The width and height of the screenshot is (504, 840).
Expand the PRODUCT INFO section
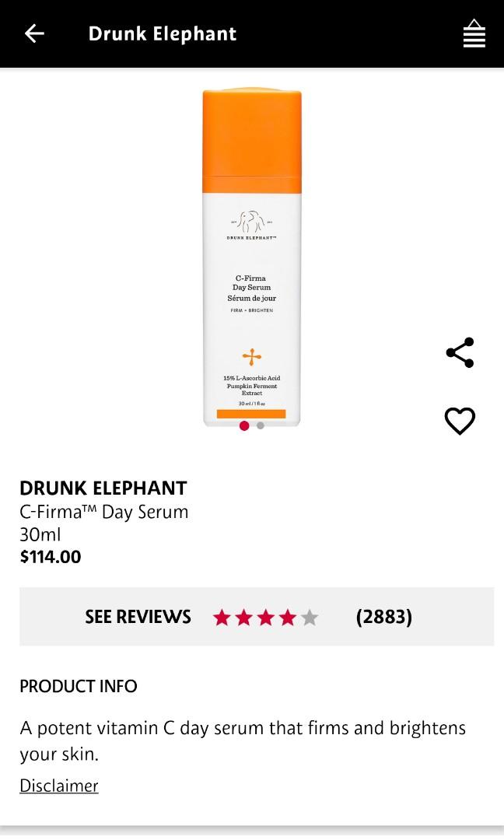click(78, 686)
